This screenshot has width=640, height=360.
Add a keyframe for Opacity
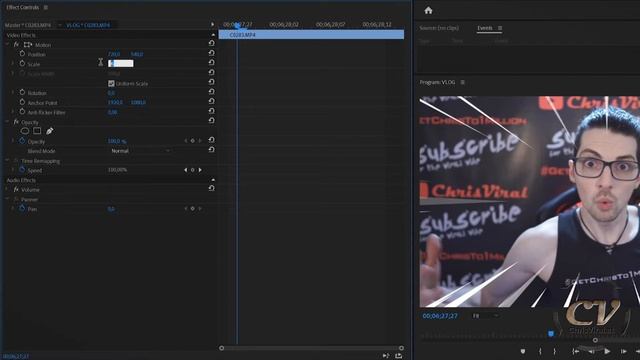193,141
